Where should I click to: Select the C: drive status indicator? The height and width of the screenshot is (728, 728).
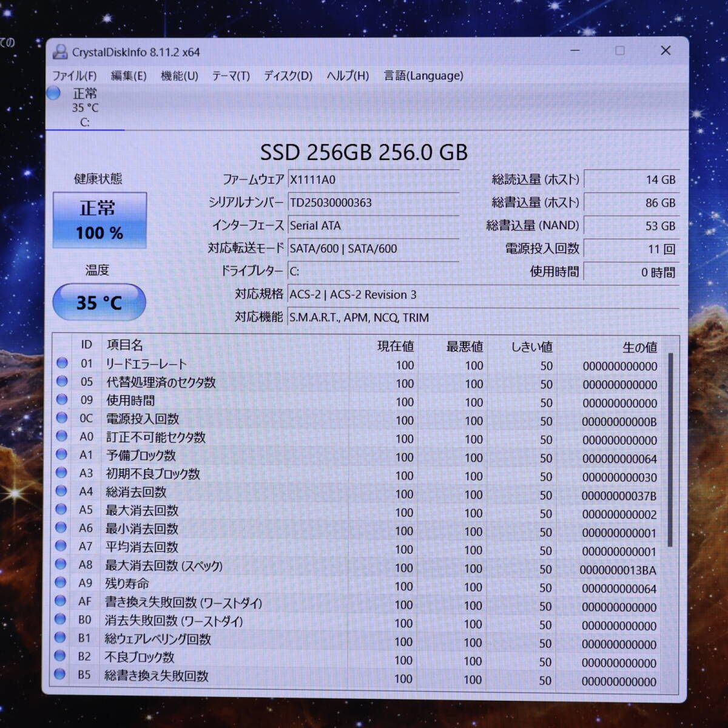point(84,107)
